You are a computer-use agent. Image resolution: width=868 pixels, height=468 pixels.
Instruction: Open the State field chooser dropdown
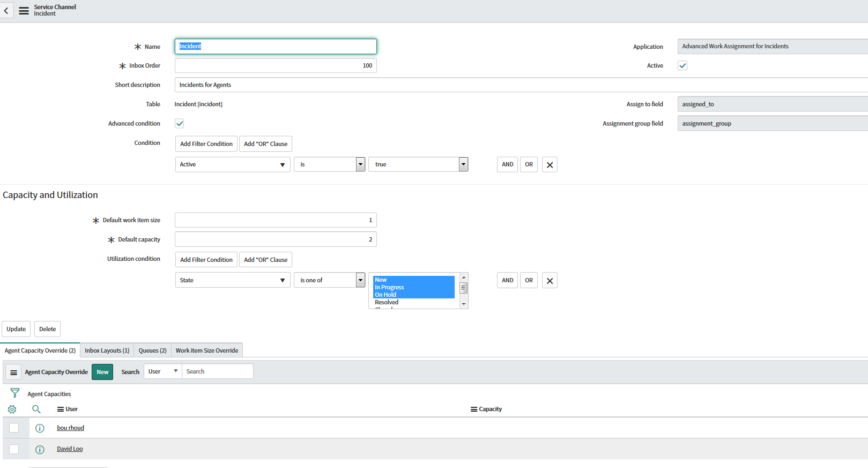[233, 280]
